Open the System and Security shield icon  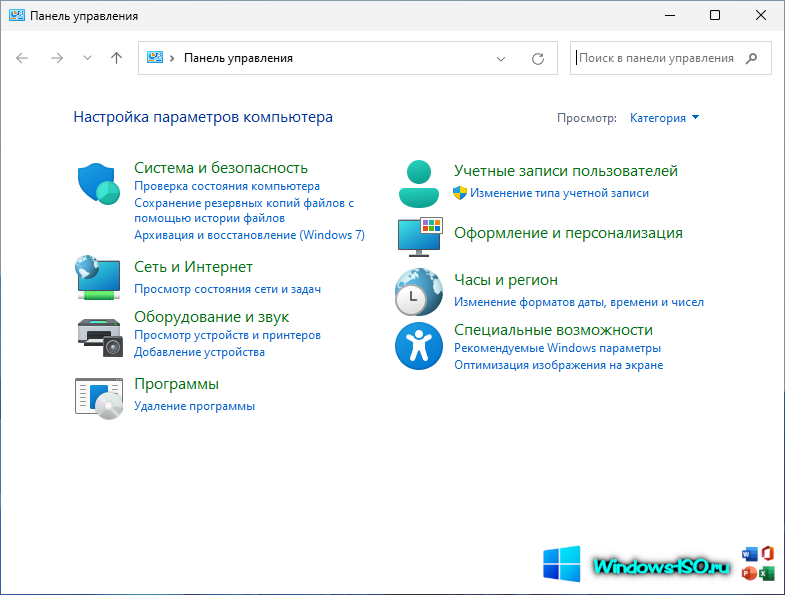(99, 183)
